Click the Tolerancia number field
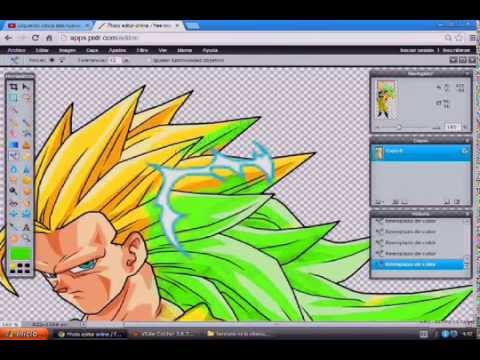480x360 pixels. (115, 60)
